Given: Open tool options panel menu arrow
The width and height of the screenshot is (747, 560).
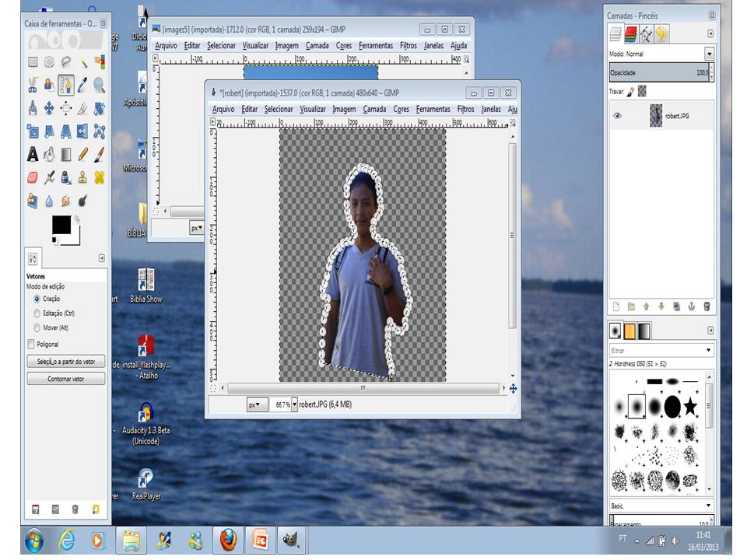Looking at the screenshot, I should [101, 258].
